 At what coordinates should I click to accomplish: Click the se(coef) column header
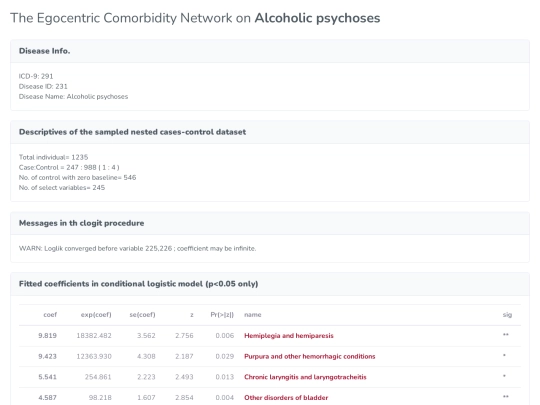142,314
